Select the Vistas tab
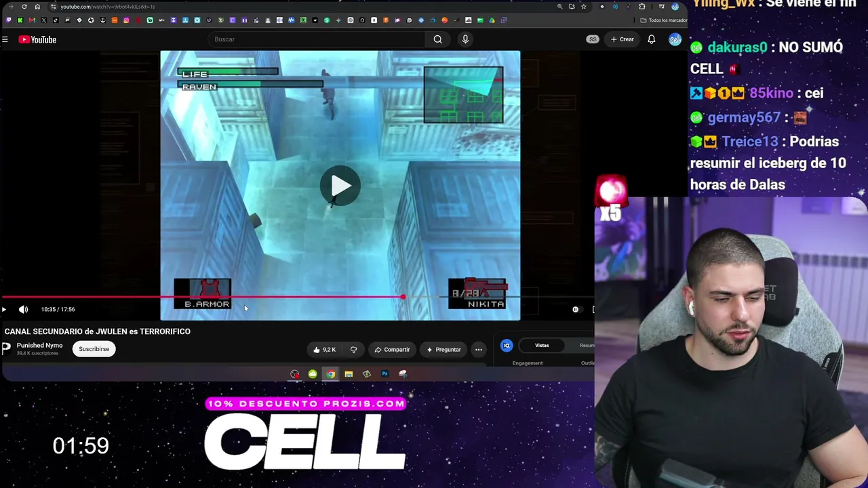Screen dimensions: 868x488 point(542,346)
